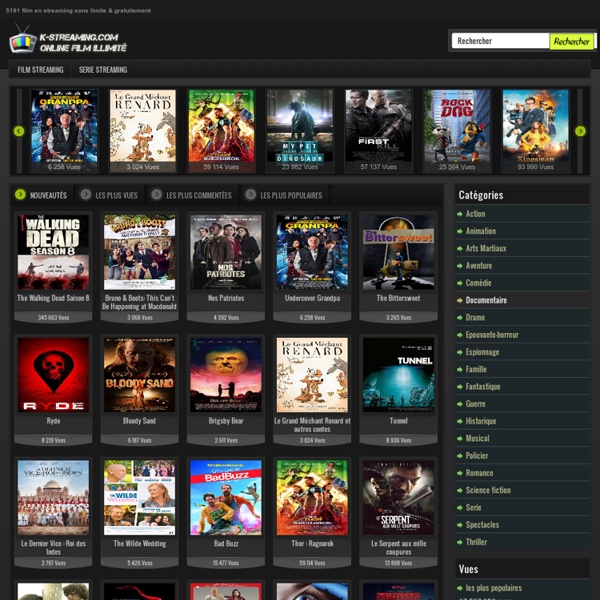Open the Bruno & Boots poster

(139, 252)
